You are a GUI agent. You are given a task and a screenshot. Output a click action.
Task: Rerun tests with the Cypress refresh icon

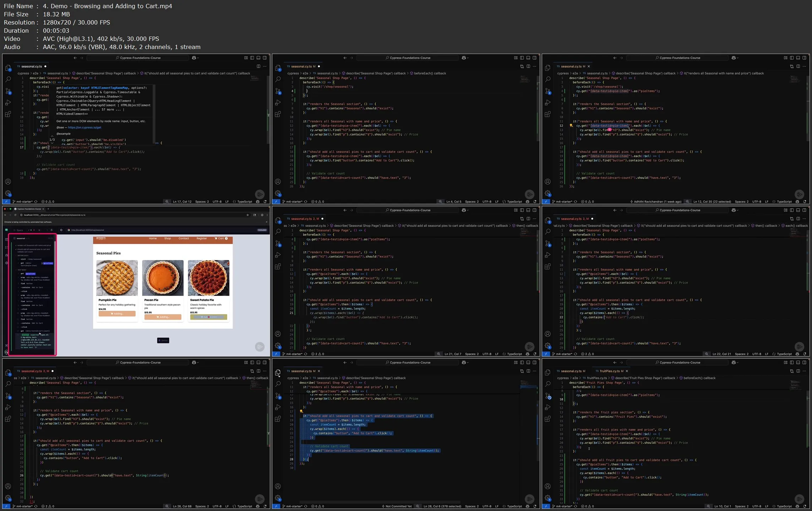(51, 230)
